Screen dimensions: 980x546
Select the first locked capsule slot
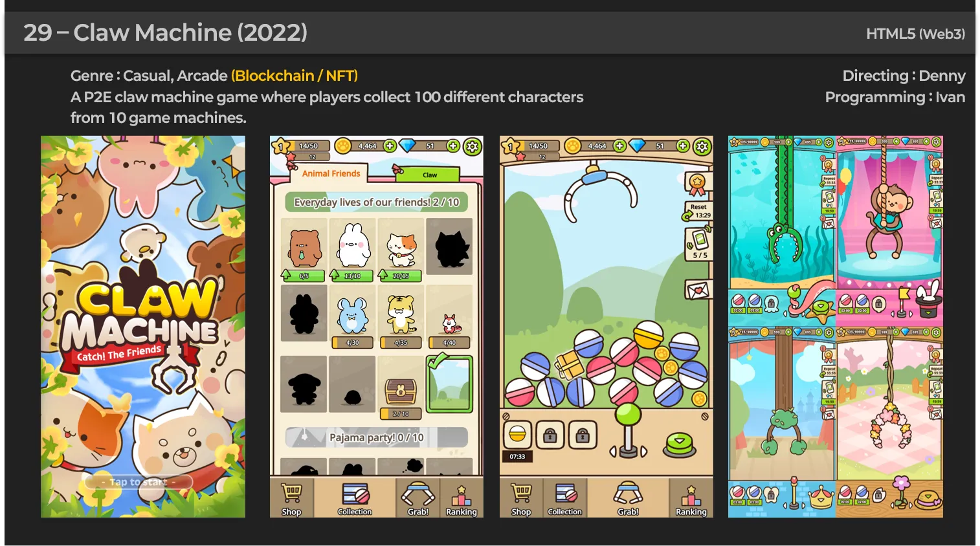550,435
